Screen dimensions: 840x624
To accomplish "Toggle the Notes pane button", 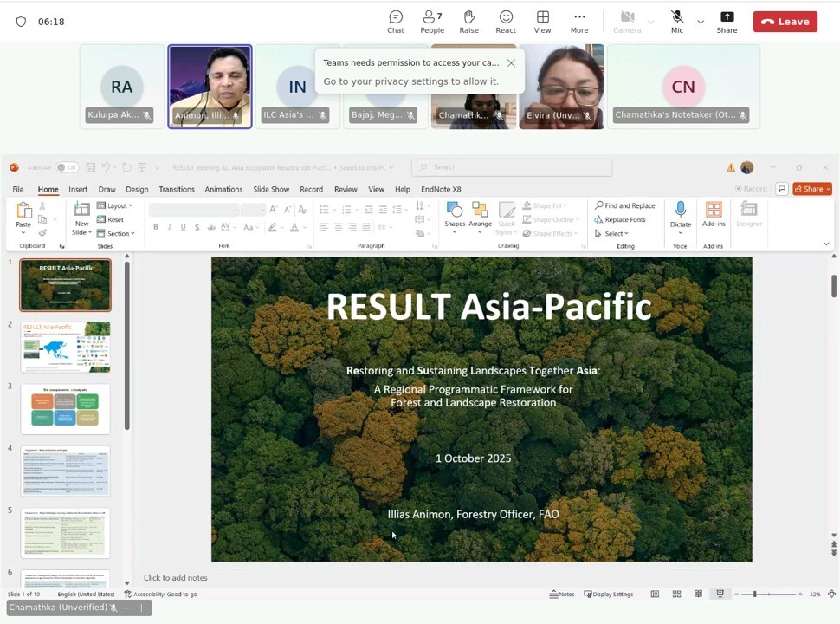I will [x=561, y=594].
